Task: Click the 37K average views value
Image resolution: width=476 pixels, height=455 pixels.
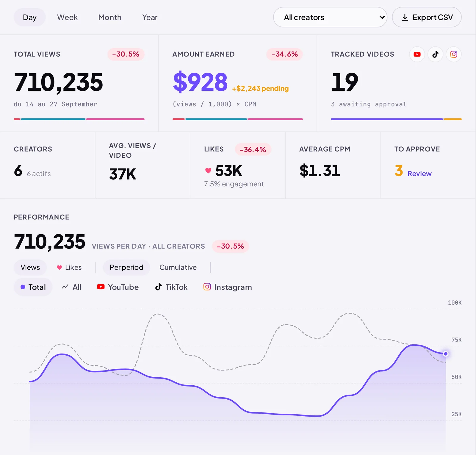Action: [123, 174]
